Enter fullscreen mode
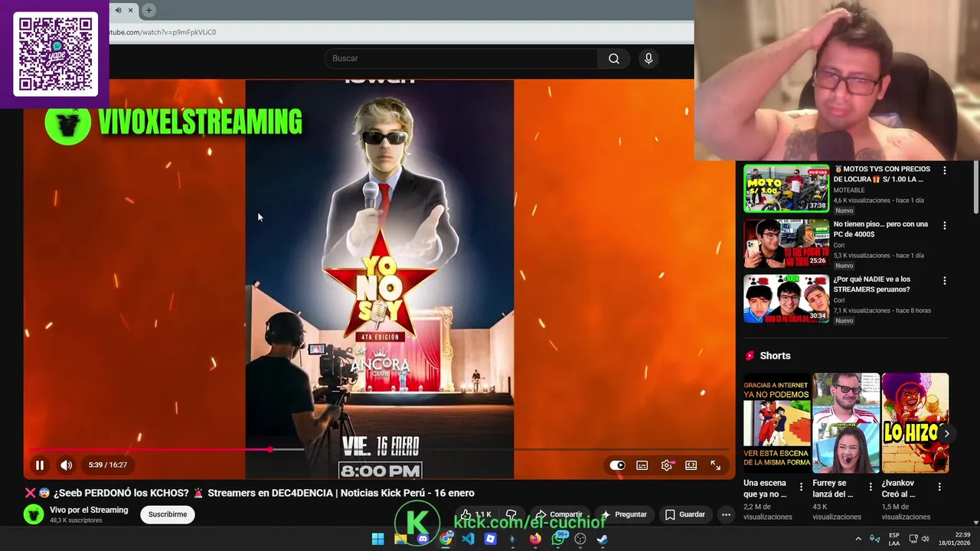Image resolution: width=980 pixels, height=551 pixels. 716,465
